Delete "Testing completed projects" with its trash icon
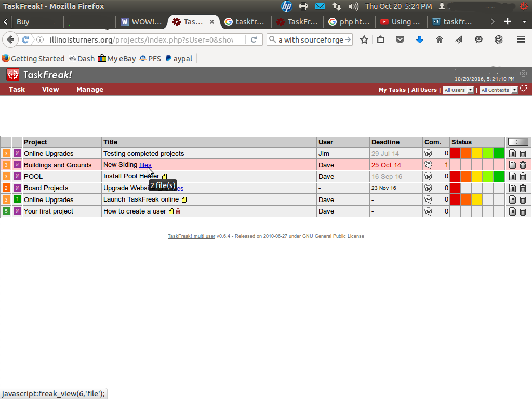Viewport: 532px width, 399px height. coord(523,153)
